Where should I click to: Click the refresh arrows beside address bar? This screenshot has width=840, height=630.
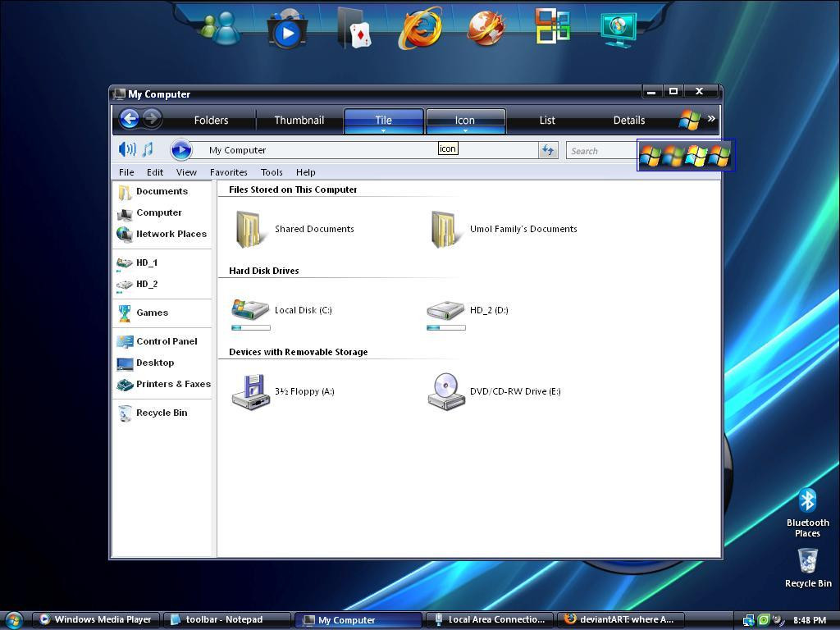(x=548, y=150)
